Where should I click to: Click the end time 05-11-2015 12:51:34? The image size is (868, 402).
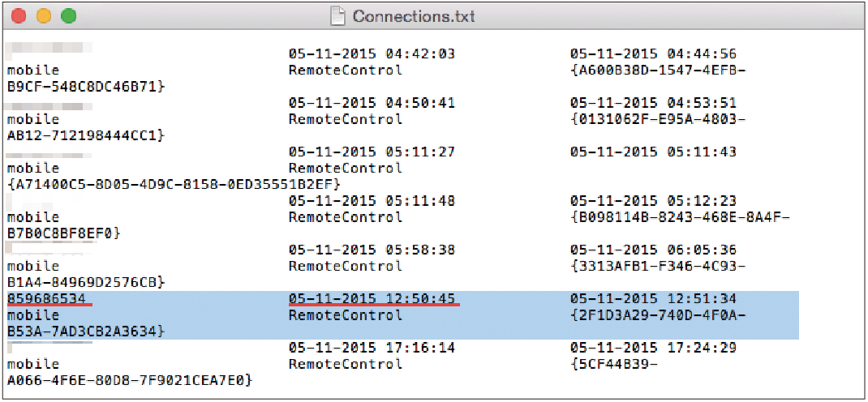click(653, 299)
